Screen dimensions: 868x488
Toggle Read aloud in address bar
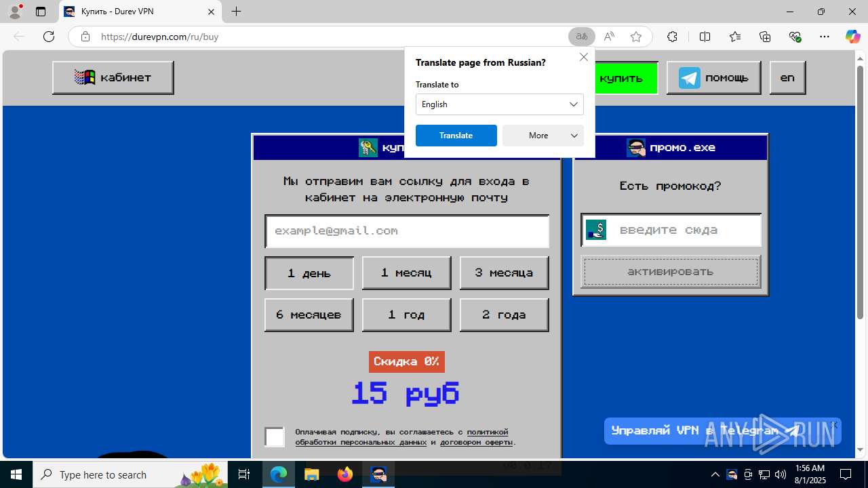(x=609, y=37)
